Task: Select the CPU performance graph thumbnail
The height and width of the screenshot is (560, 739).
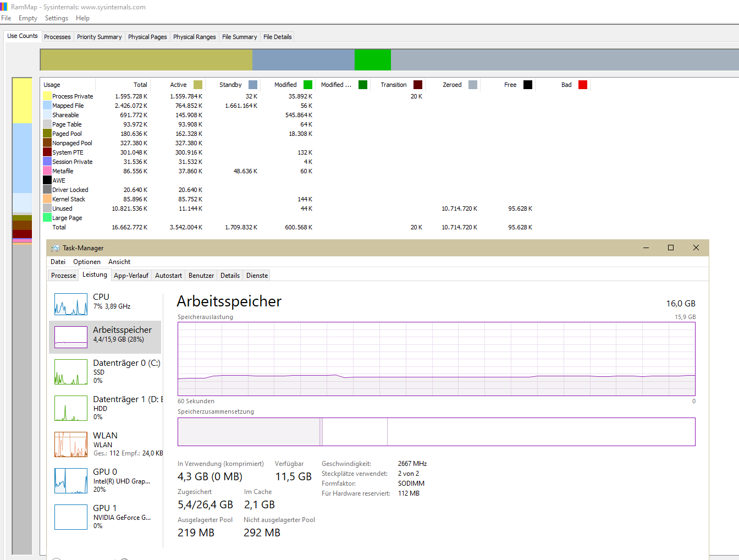Action: (71, 304)
